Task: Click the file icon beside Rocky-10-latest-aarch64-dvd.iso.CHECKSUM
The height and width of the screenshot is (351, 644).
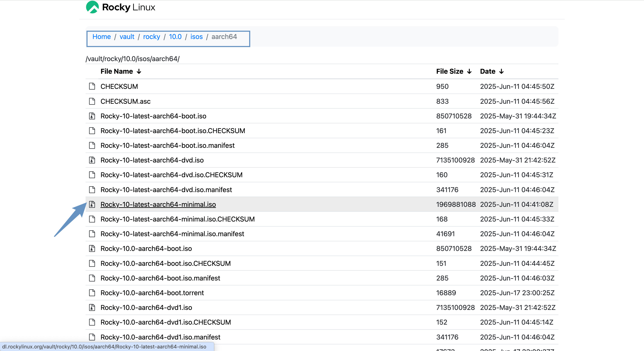Action: pos(92,175)
